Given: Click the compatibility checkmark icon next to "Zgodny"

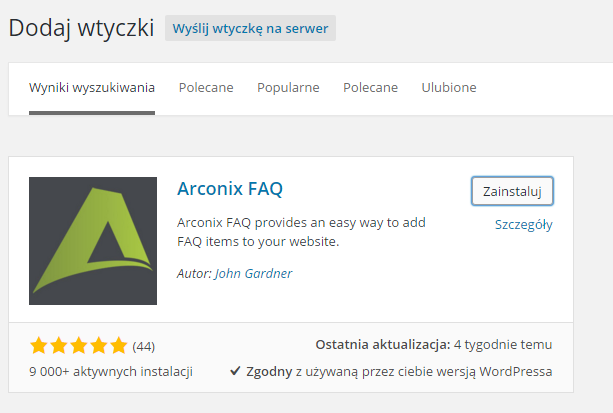Looking at the screenshot, I should [235, 370].
